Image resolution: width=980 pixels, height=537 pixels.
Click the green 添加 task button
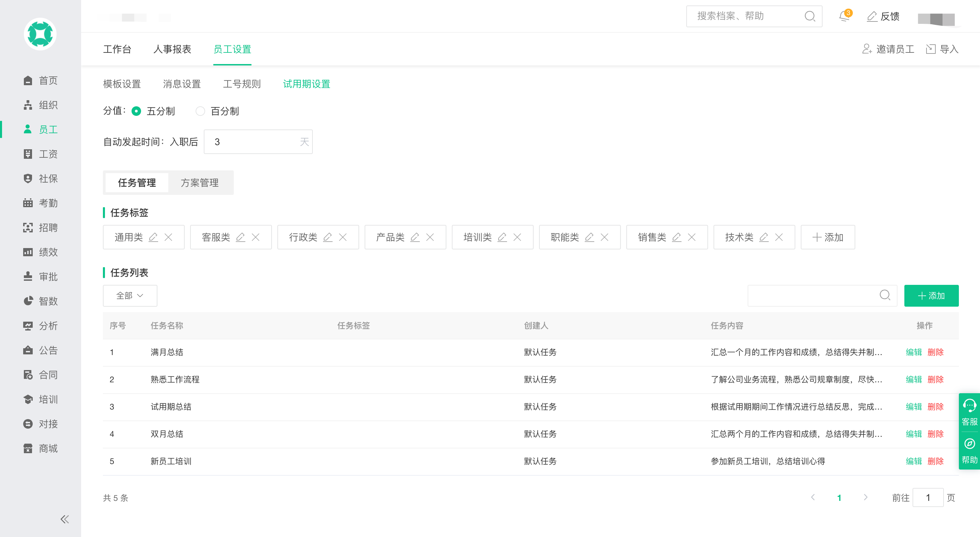click(x=931, y=295)
